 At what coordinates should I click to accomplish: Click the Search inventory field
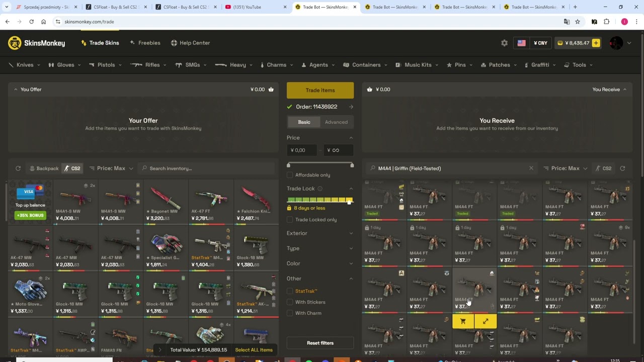tap(206, 168)
